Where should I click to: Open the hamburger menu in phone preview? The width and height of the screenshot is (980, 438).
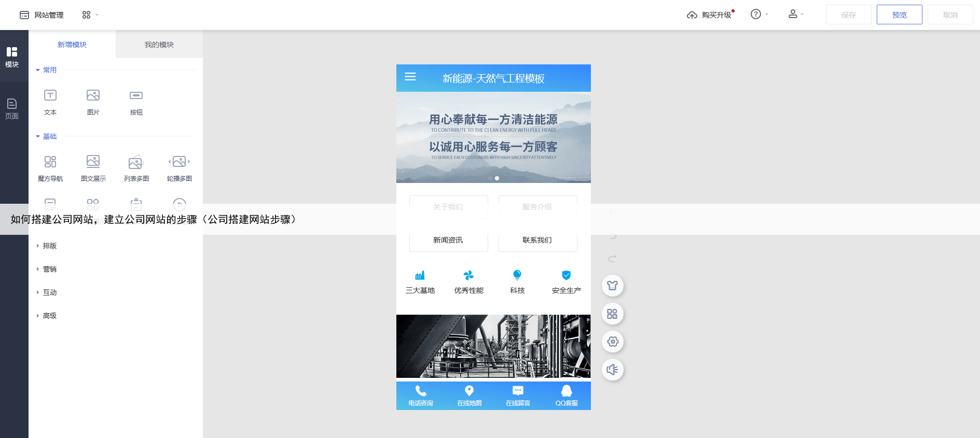click(x=410, y=77)
